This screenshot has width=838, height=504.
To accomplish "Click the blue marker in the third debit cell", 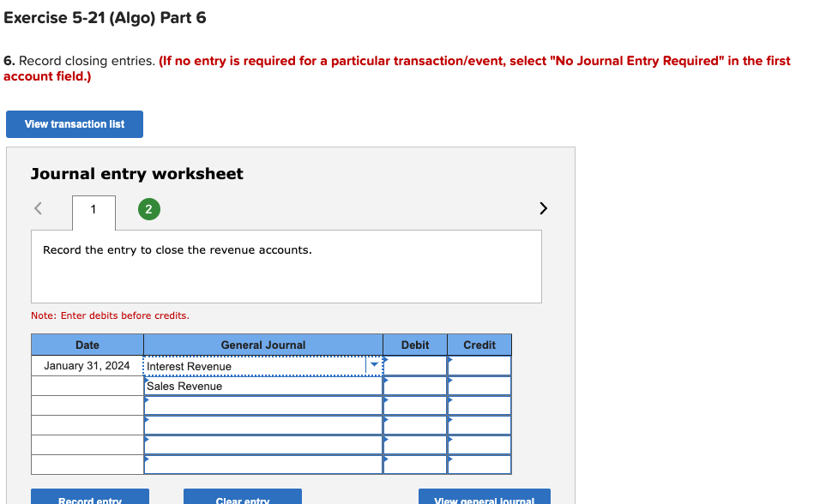I will click(x=386, y=400).
